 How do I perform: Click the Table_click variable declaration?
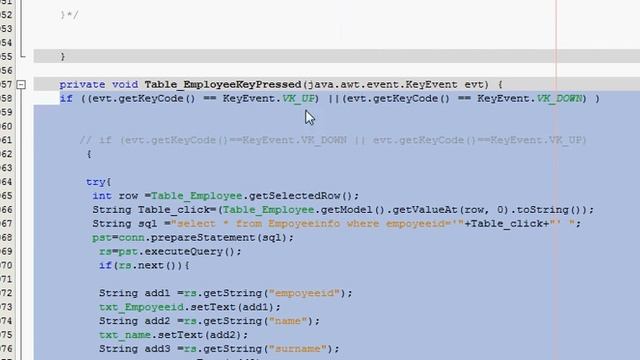173,210
